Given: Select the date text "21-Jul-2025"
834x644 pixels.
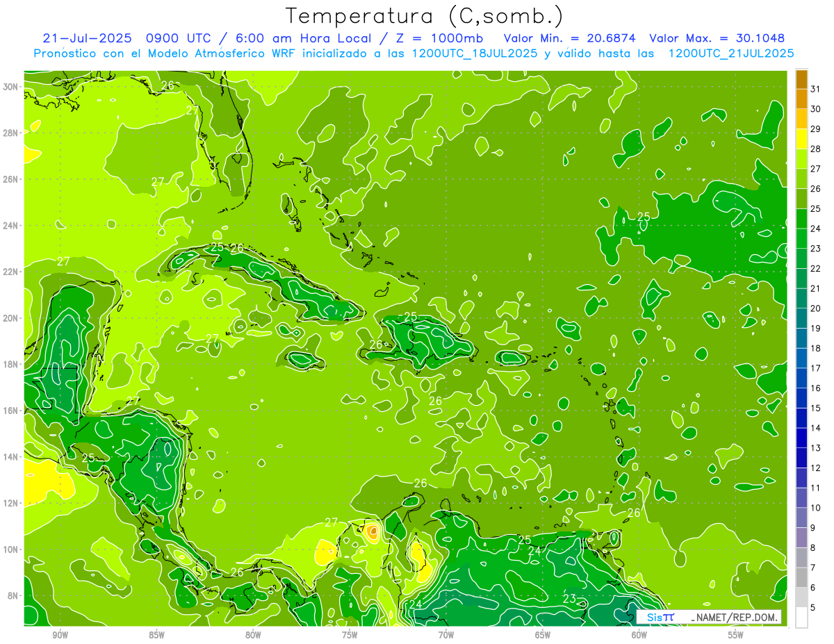Looking at the screenshot, I should point(88,38).
